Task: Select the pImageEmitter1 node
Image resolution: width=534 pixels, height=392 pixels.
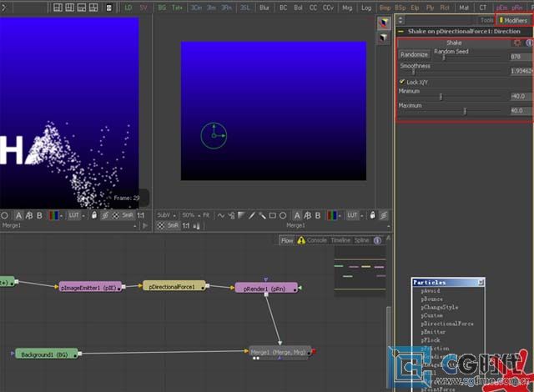Action: click(x=90, y=288)
